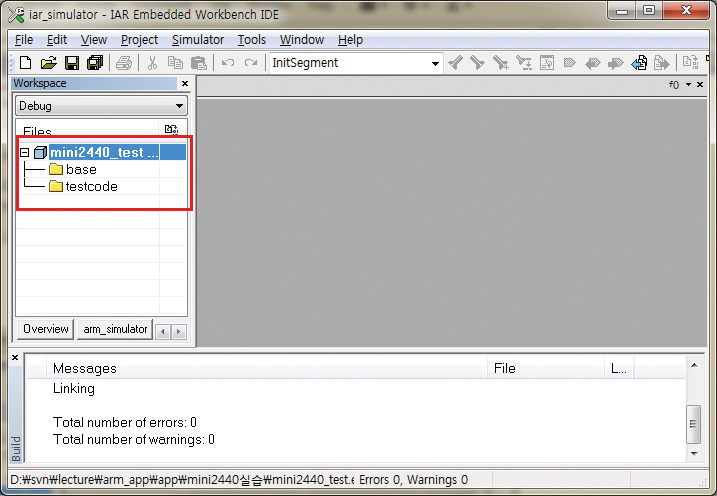Open the View menu
The height and width of the screenshot is (496, 717).
[94, 40]
